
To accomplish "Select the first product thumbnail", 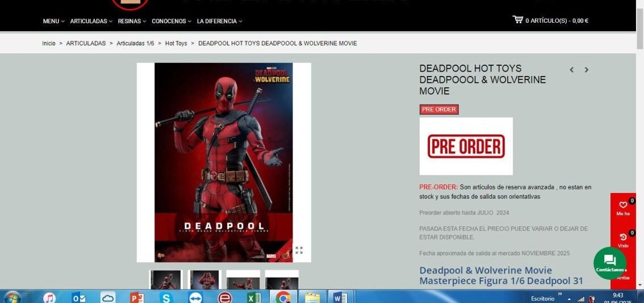I will (165, 280).
